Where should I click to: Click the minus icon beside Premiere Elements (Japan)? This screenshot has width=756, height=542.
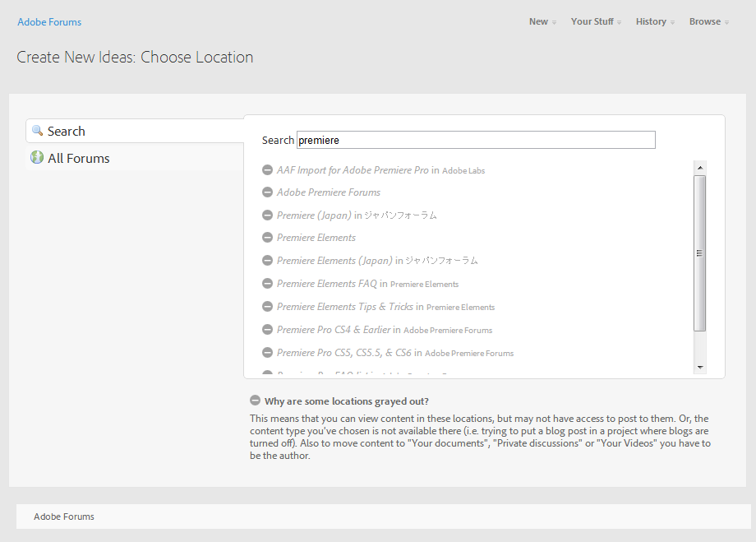(x=267, y=261)
